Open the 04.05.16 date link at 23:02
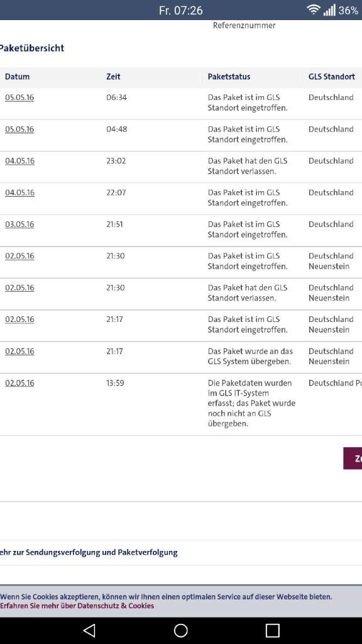 click(x=19, y=161)
